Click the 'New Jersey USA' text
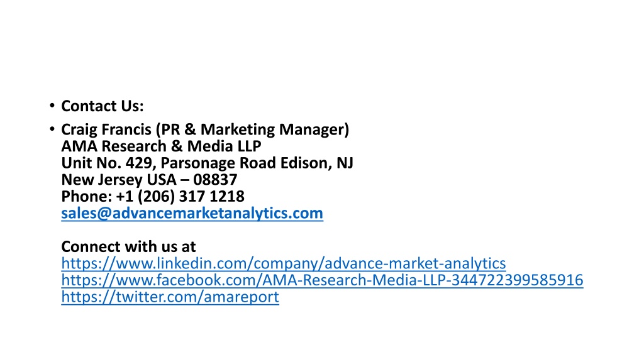 tap(119, 180)
